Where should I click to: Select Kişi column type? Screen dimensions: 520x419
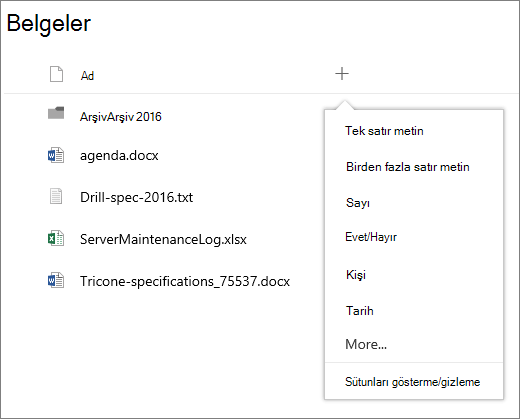(x=356, y=275)
